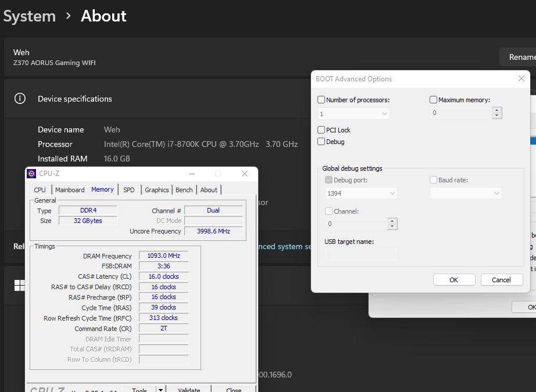Image resolution: width=536 pixels, height=392 pixels.
Task: Select the Memory tab in CPU-Z
Action: pos(102,189)
